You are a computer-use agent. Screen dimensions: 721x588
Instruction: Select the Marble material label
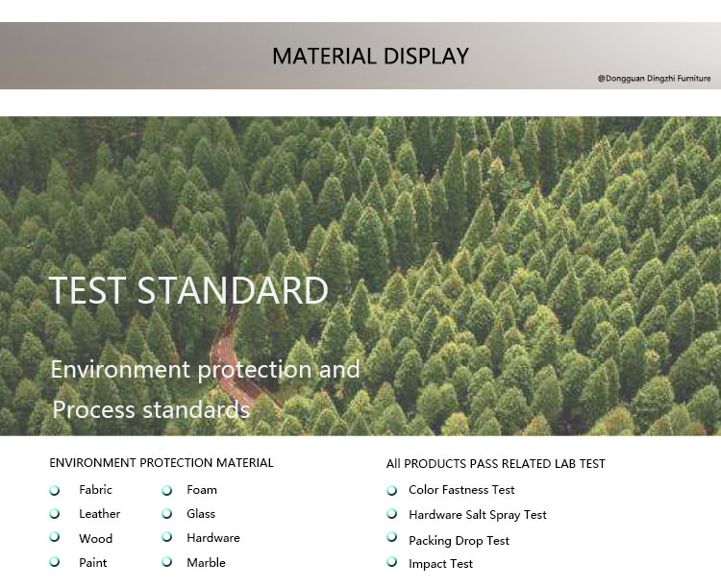206,563
